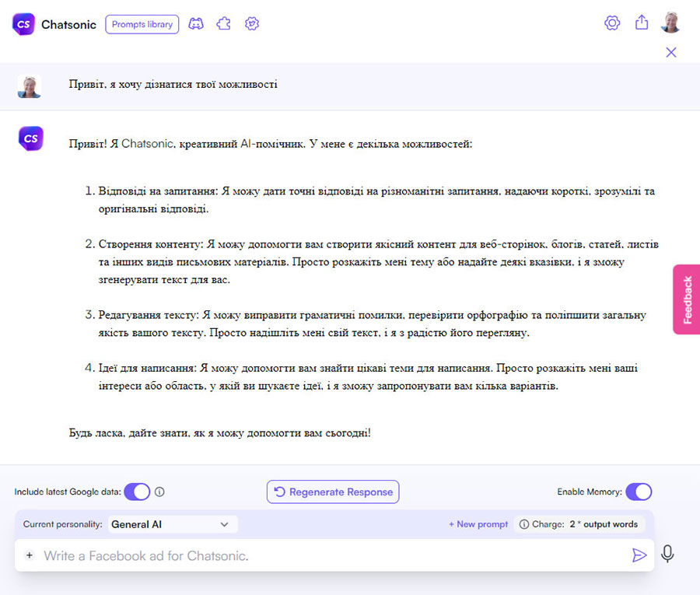Click the user message 'Привіт, я хочу дізнатися'
This screenshot has width=700, height=595.
tap(173, 84)
